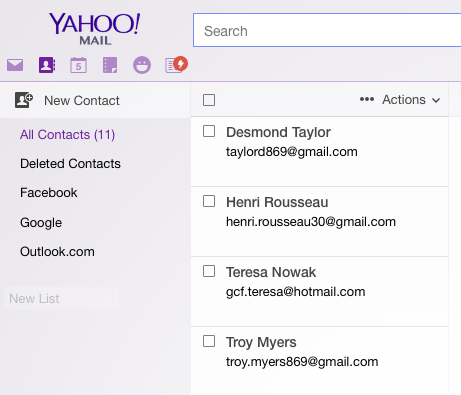
Task: Open Teresa Nowak's contact name
Action: coord(271,272)
